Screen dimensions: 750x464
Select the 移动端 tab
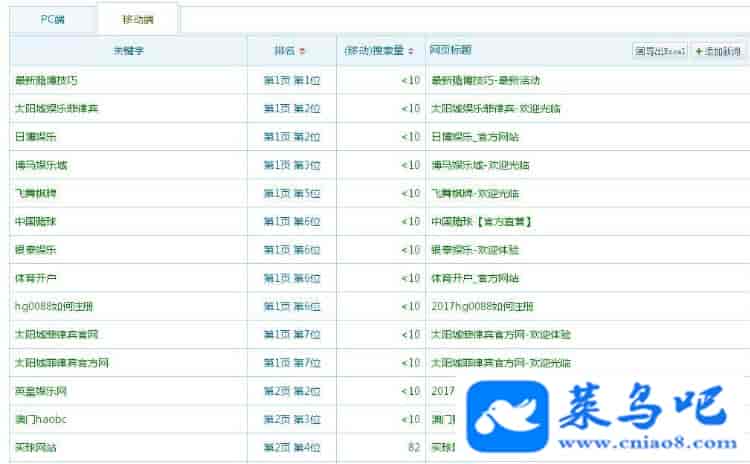(x=138, y=19)
